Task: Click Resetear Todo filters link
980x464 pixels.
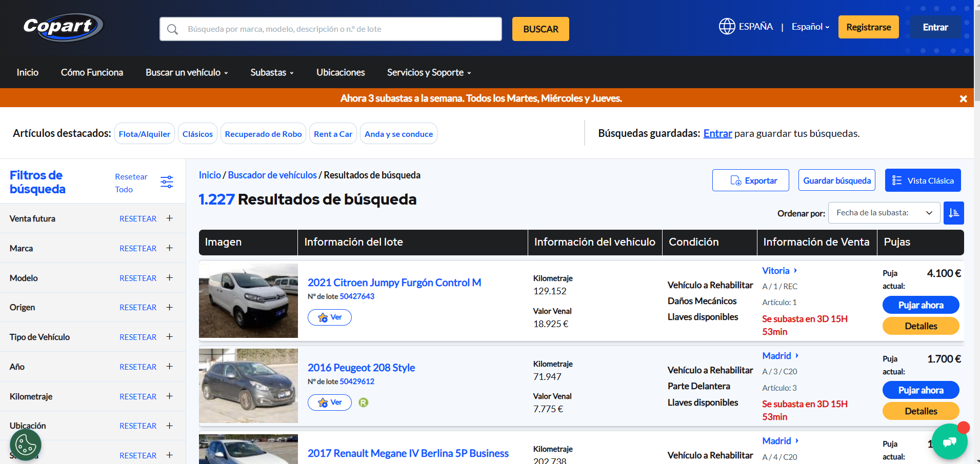Action: 131,183
